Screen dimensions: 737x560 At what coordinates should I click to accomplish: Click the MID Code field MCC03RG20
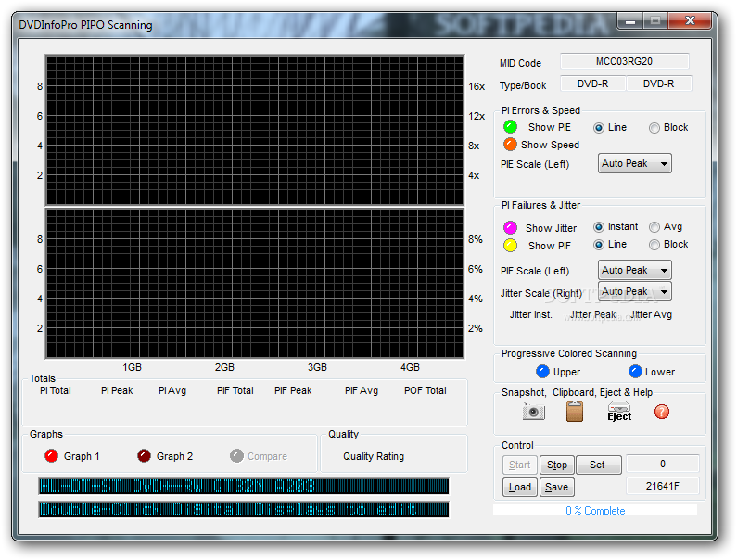[x=624, y=61]
